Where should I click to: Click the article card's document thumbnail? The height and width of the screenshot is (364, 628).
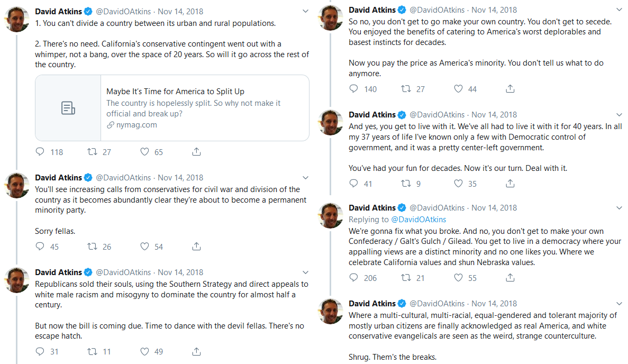[x=68, y=108]
